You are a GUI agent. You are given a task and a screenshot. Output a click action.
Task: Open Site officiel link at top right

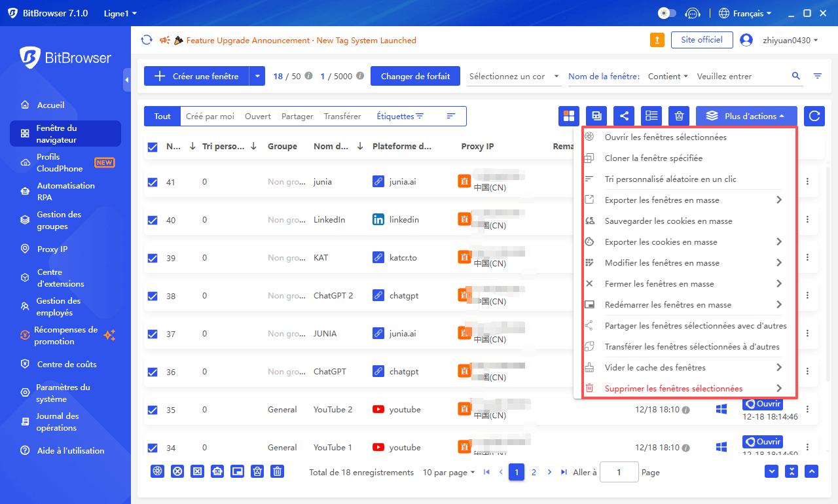702,40
